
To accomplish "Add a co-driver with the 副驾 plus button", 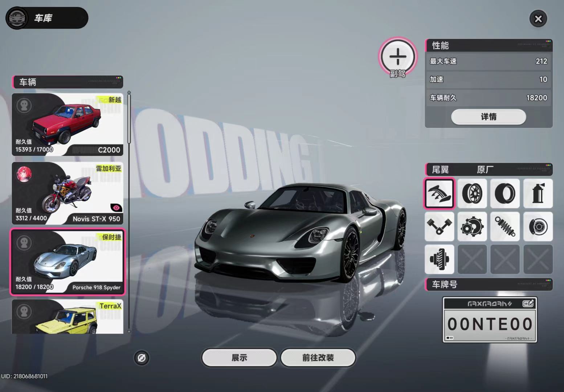I will pyautogui.click(x=398, y=57).
